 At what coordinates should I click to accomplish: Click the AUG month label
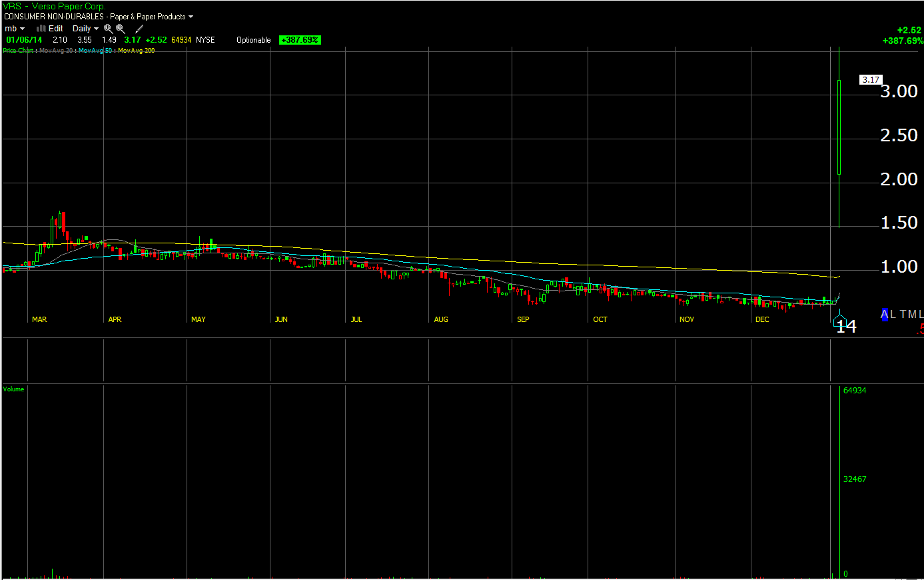pos(441,320)
